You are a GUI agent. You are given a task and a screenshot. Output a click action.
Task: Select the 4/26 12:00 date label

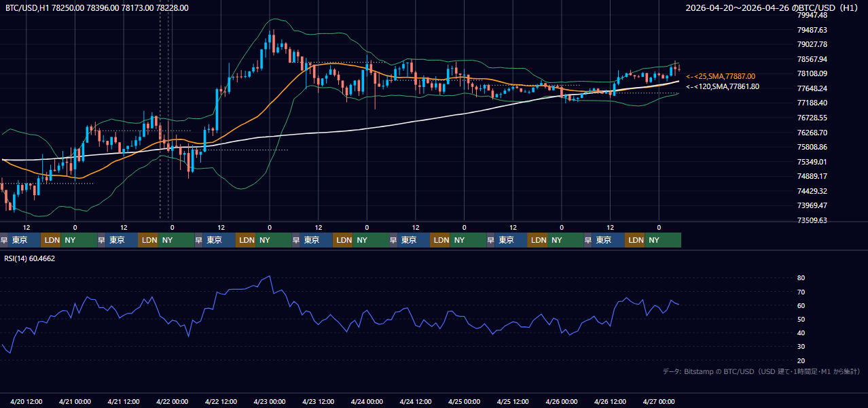point(611,402)
